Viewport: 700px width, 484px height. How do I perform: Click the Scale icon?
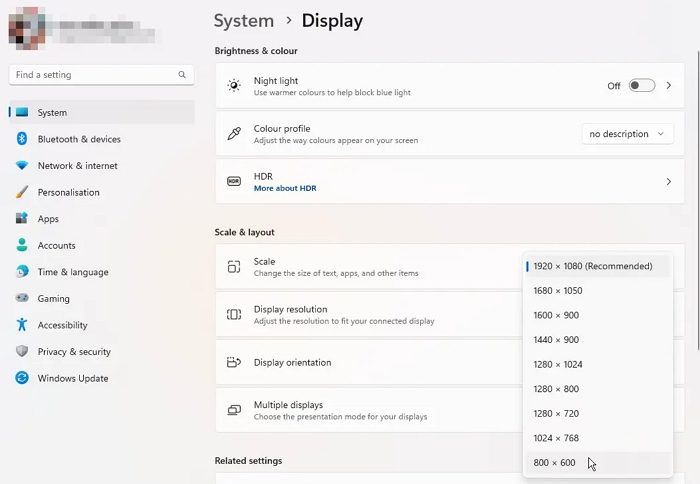coord(234,267)
